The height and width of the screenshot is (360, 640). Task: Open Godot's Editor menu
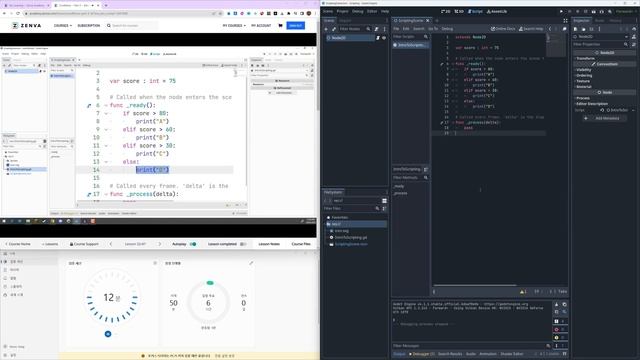click(x=372, y=11)
